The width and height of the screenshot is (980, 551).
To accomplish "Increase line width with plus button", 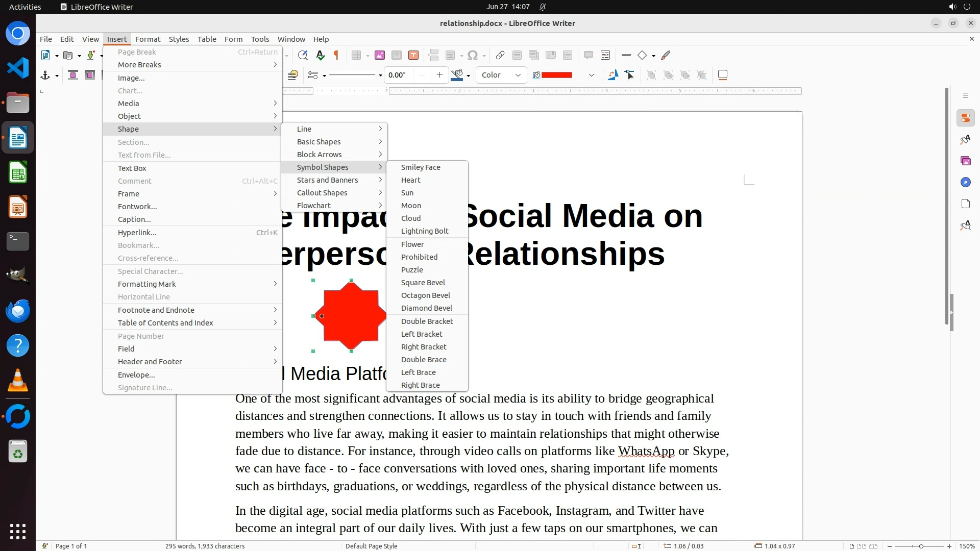I will pos(439,75).
